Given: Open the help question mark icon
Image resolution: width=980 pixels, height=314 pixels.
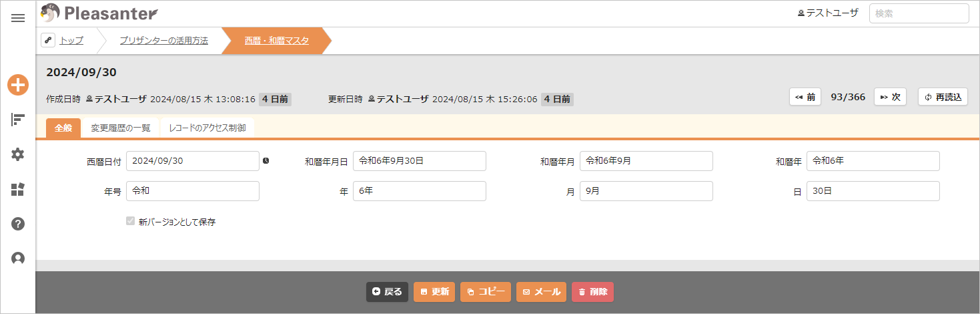Looking at the screenshot, I should (18, 224).
